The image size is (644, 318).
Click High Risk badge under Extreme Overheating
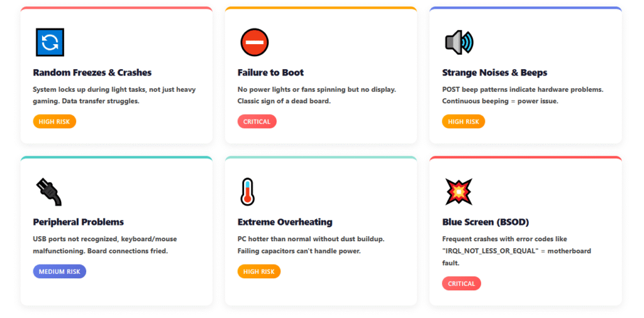point(258,271)
